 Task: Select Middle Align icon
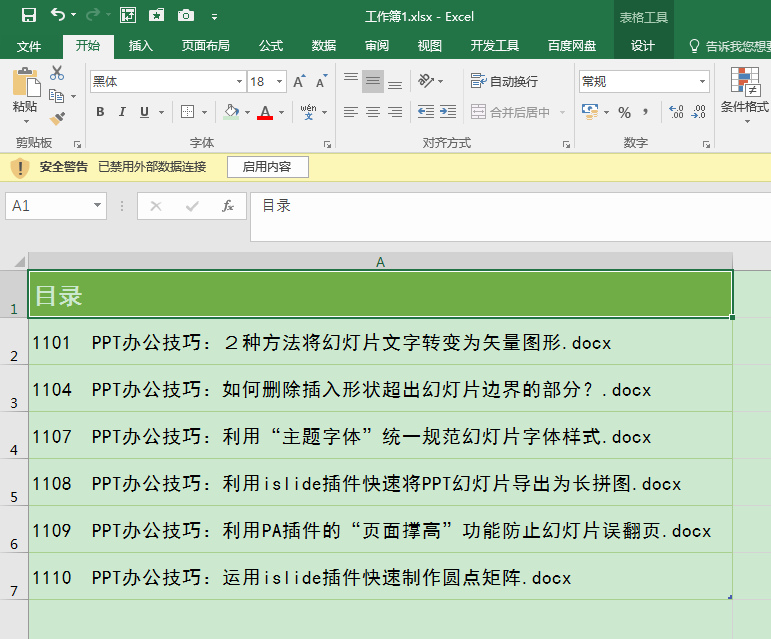pyautogui.click(x=373, y=81)
